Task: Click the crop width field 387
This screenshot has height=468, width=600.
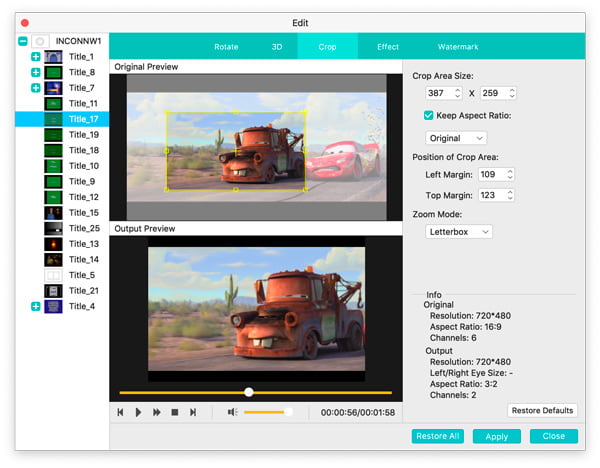Action: [440, 93]
